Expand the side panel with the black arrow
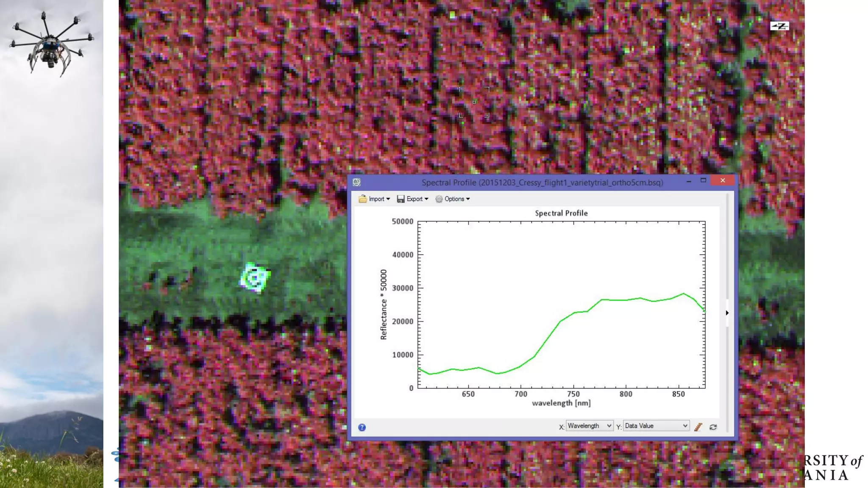868x488 pixels. coord(727,313)
